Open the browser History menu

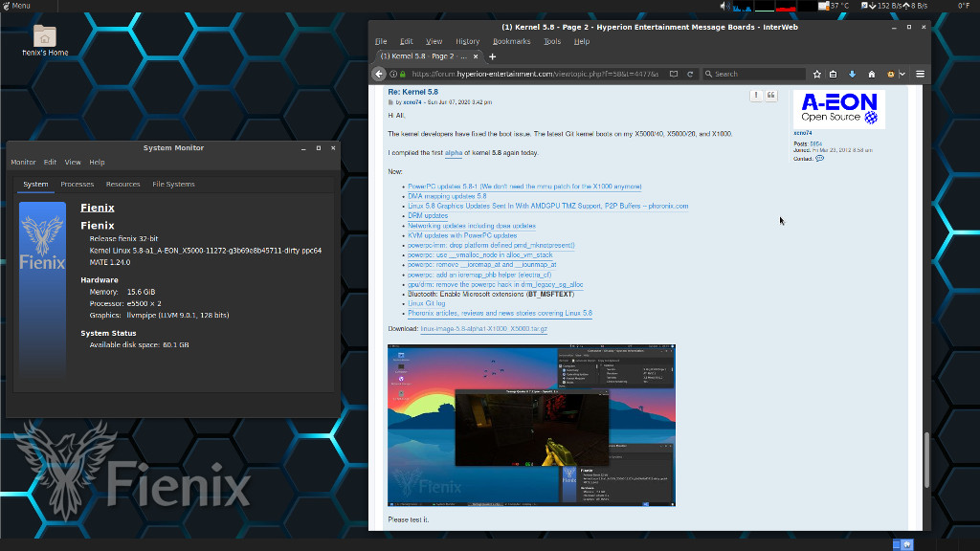[467, 41]
